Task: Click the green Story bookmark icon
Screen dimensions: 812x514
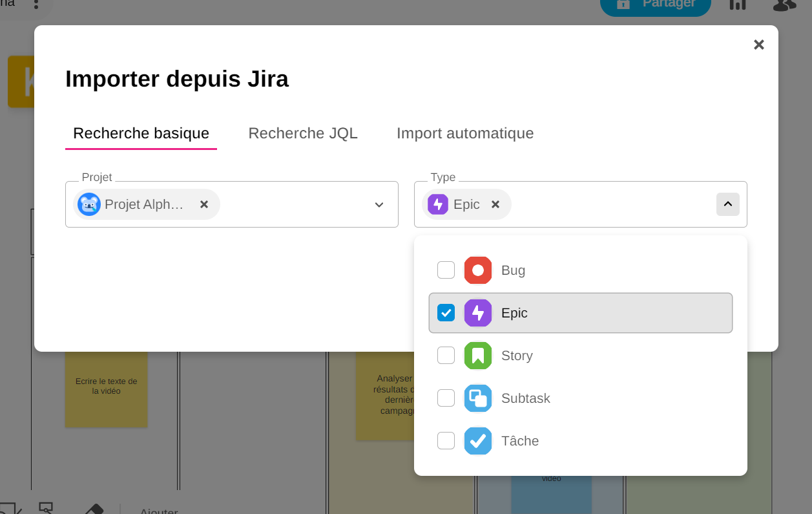Action: (x=478, y=356)
